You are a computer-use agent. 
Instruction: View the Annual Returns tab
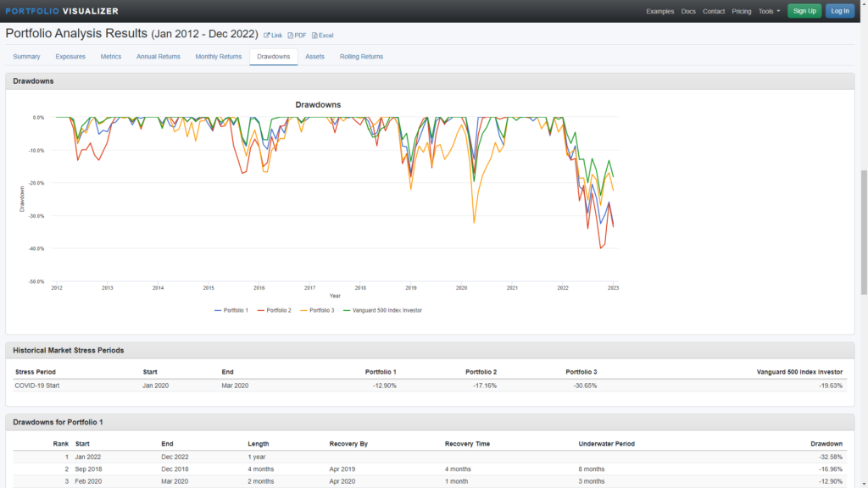(159, 57)
